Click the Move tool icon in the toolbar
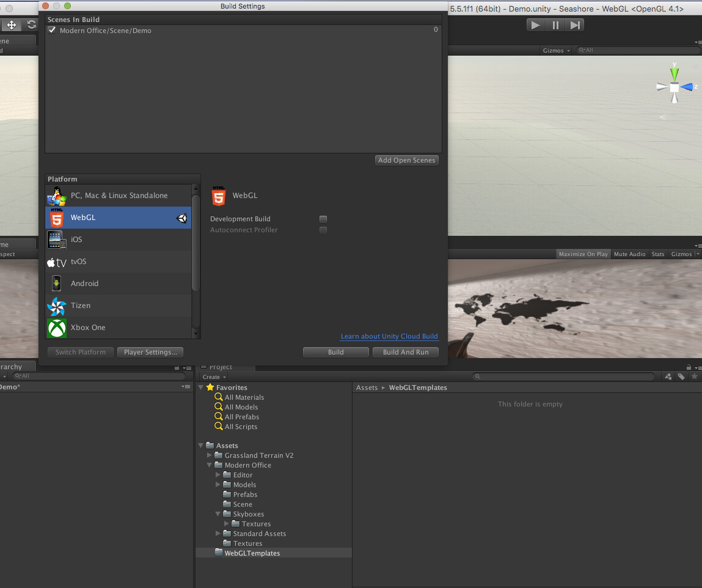This screenshot has height=588, width=702. pos(11,25)
